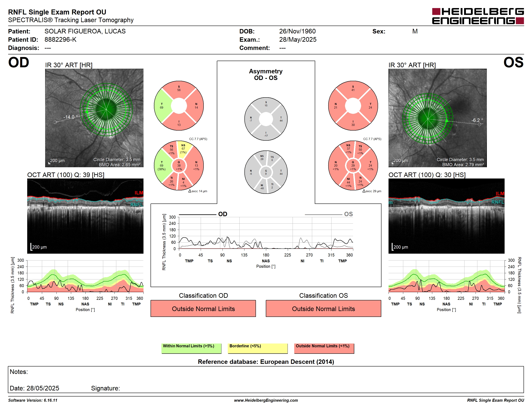Open the www.HeidelbergEngineering.com link
Viewport: 532px width, 411px height.
pos(266,400)
